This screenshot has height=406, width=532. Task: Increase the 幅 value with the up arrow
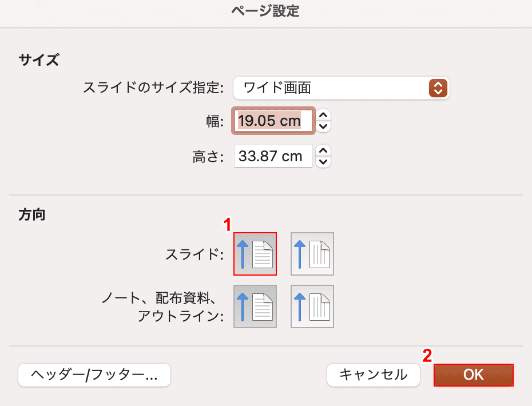coord(323,116)
